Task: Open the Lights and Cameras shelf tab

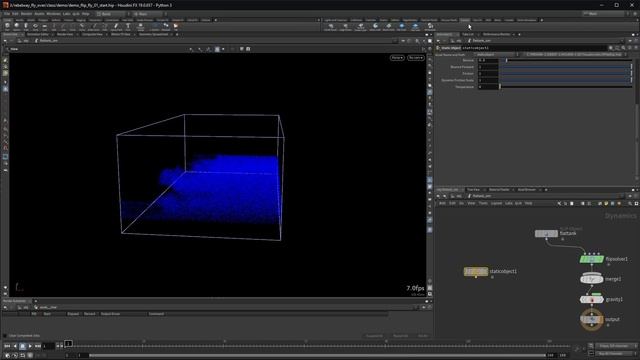Action: point(336,20)
